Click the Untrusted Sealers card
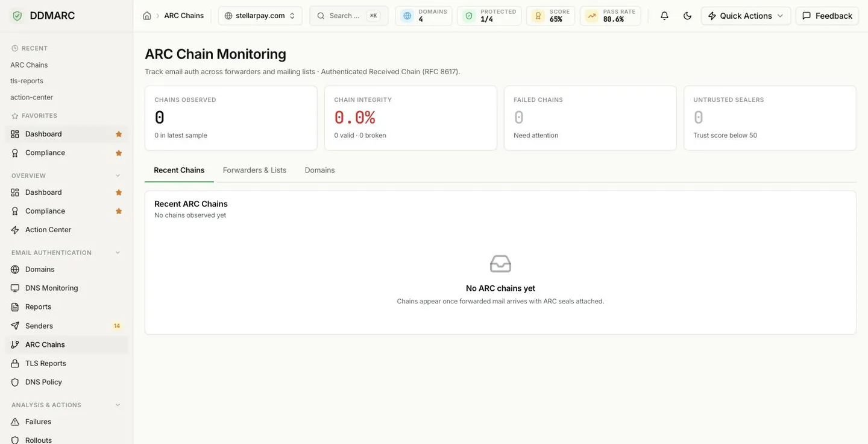The image size is (868, 444). click(770, 118)
